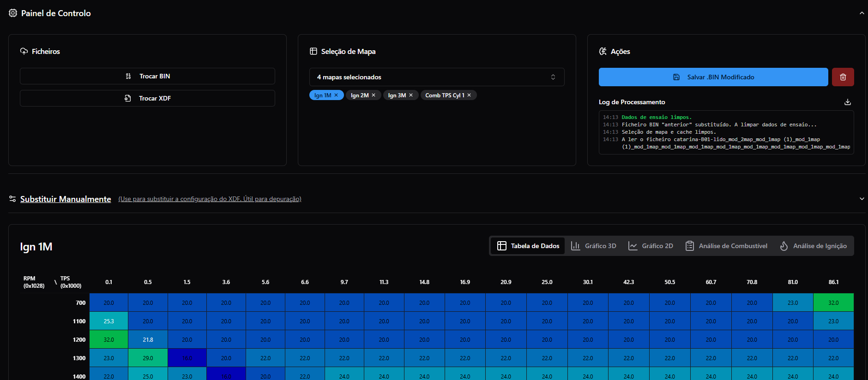This screenshot has height=380, width=868.
Task: Remove the Comb TPS Cyl 1 chip
Action: coord(469,95)
